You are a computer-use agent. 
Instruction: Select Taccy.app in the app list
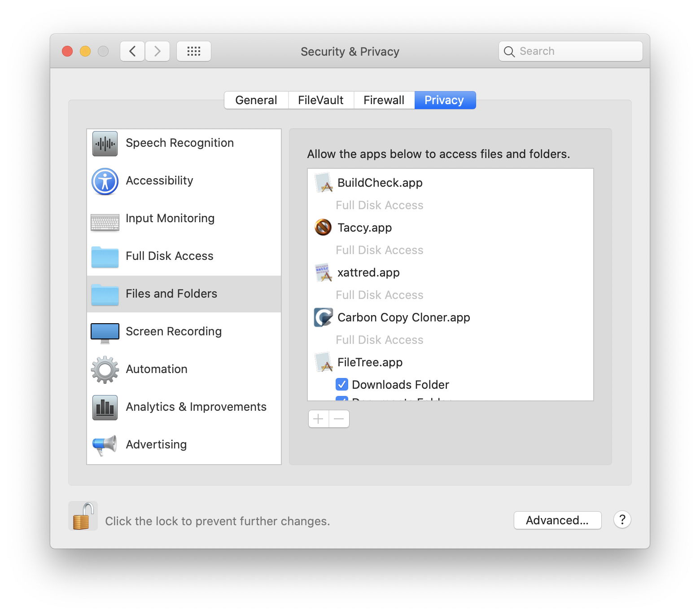(x=364, y=228)
